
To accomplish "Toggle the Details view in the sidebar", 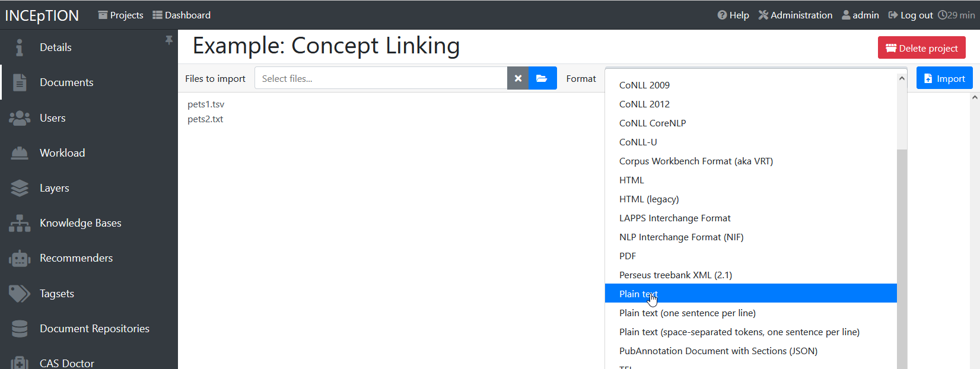I will (56, 47).
